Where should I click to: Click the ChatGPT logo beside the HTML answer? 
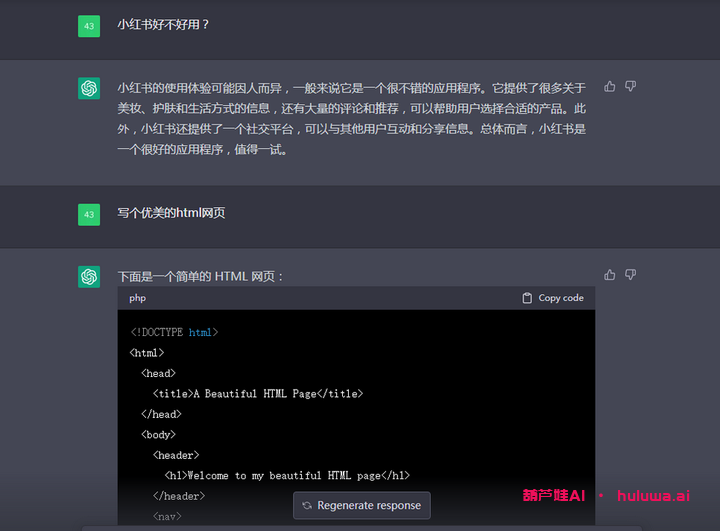(89, 276)
